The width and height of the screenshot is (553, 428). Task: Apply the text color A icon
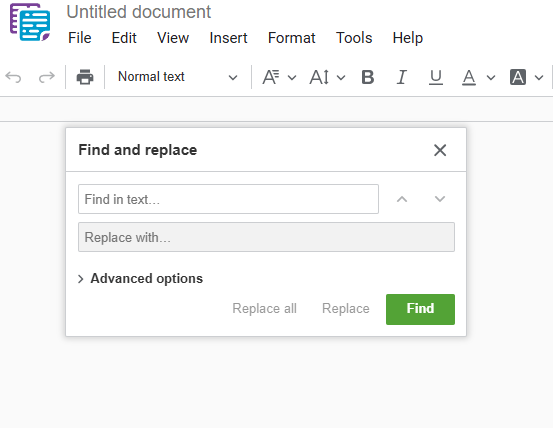469,77
